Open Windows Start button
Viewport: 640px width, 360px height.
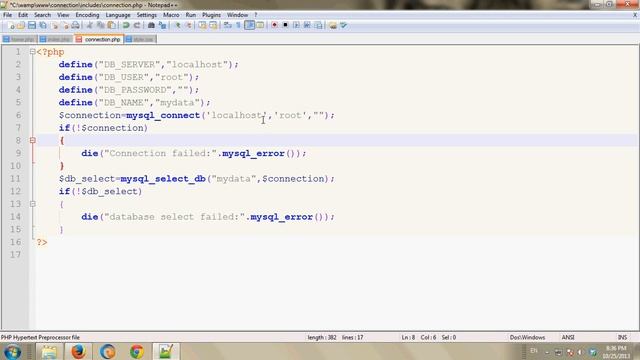click(12, 352)
